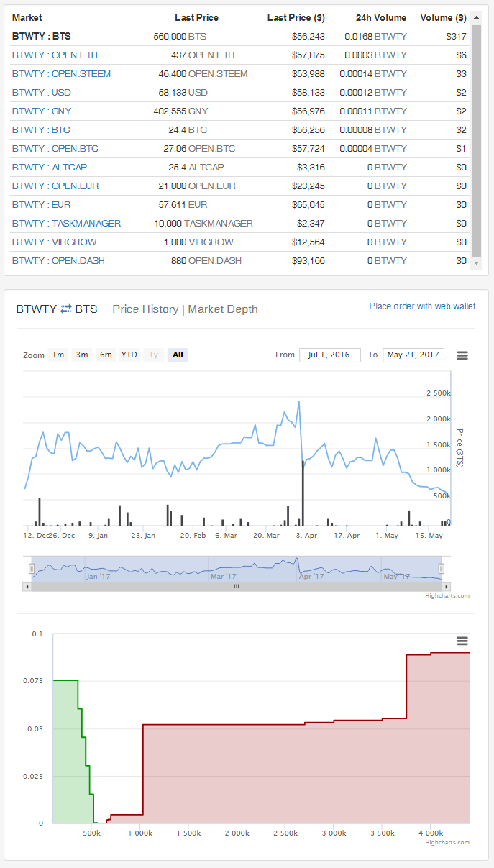Sort by the Last Price ($) column header

[x=296, y=17]
